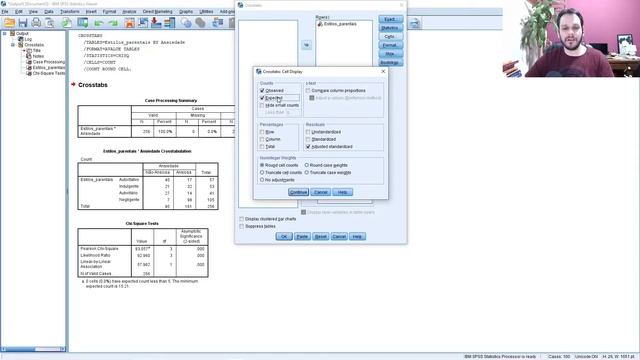The width and height of the screenshot is (640, 360).
Task: Click the Save floppy-disk icon in toolbar
Action: point(23,23)
